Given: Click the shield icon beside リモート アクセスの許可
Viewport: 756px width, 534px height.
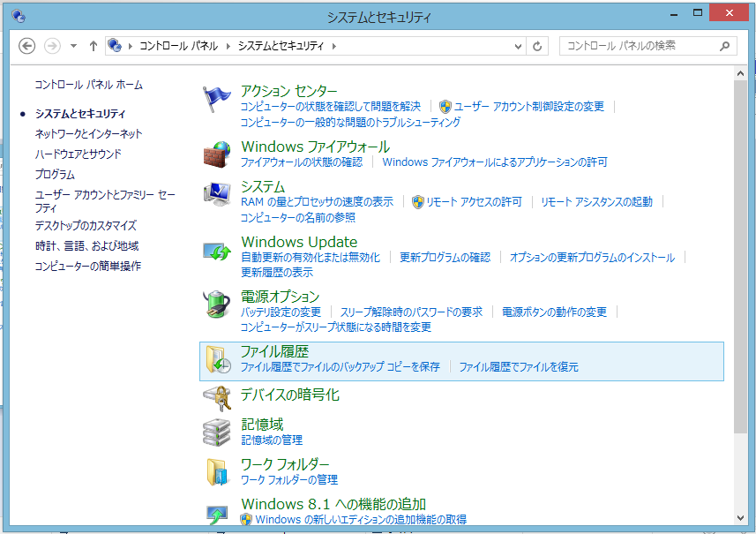Looking at the screenshot, I should click(x=417, y=202).
